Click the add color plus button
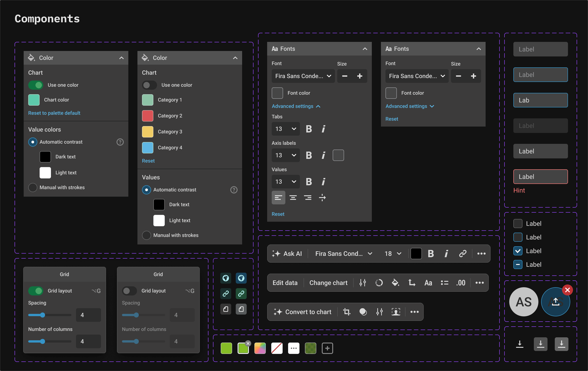Screen dimensions: 588x371 click(x=327, y=348)
